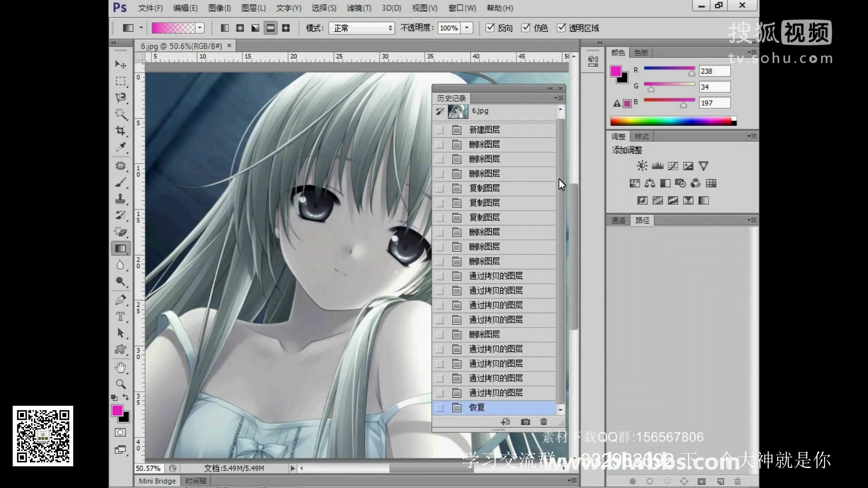Viewport: 868px width, 488px height.
Task: Select the Type tool
Action: pyautogui.click(x=120, y=316)
